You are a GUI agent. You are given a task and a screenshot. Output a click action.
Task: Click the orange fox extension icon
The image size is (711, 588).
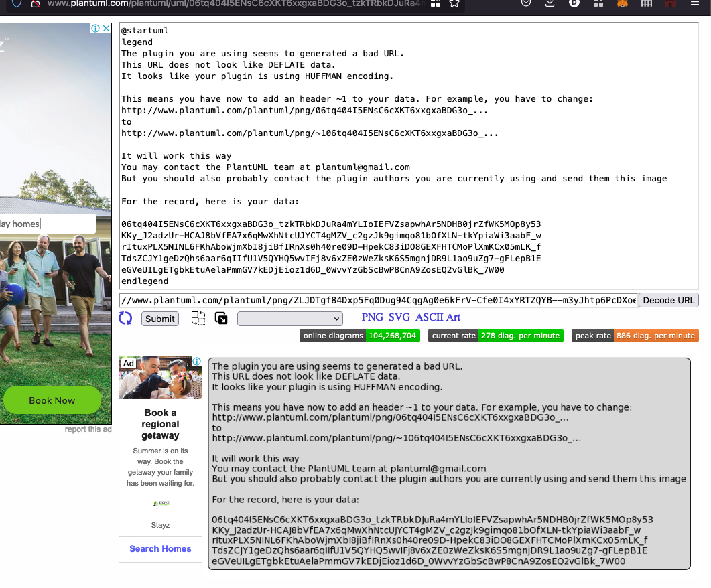[x=622, y=3]
